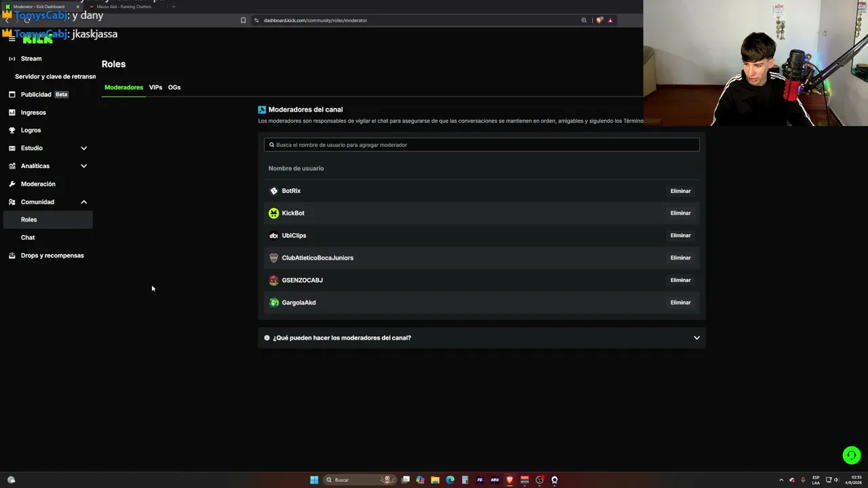
Task: Open Calculator from the taskbar
Action: [x=465, y=480]
